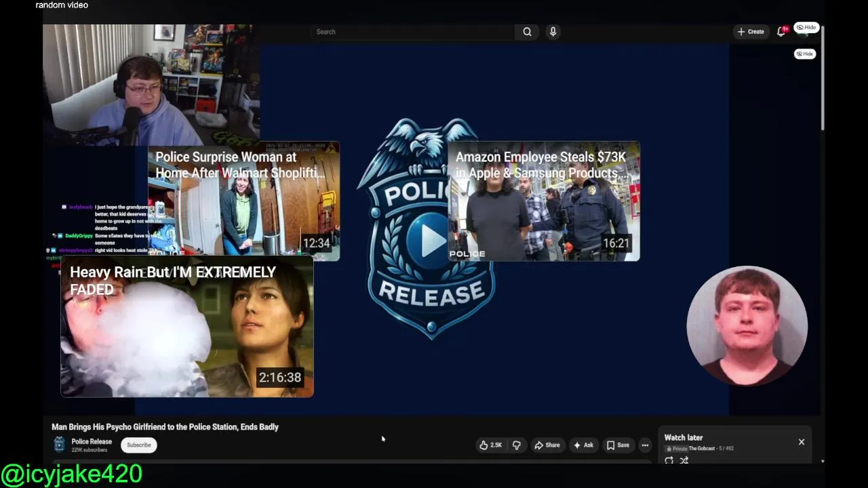
Task: Click video title 'Man Brings His Psycho Girlfriend'
Action: (x=165, y=427)
